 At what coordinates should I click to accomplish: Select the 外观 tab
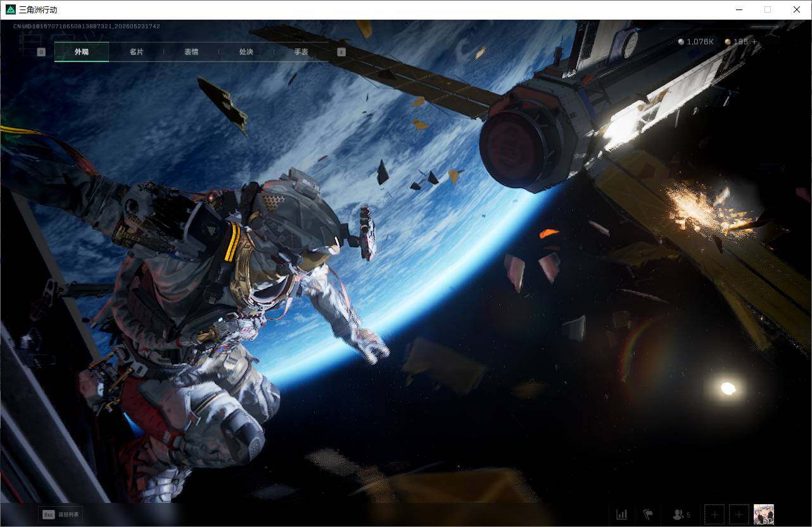(82, 52)
